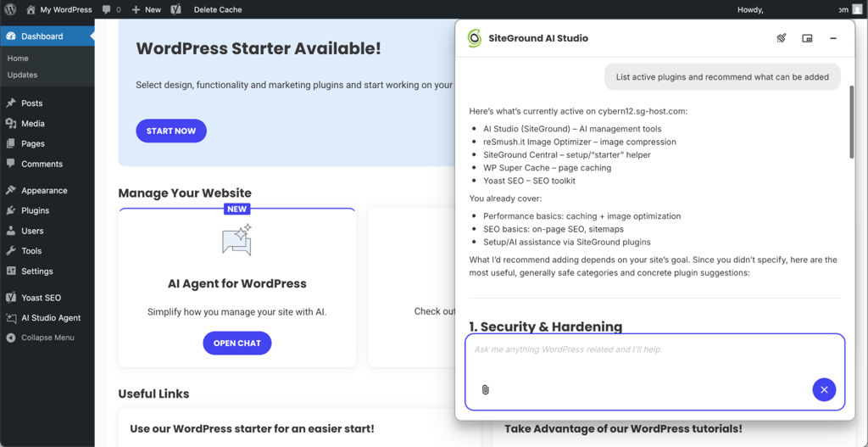
Task: Click the Plugins plug icon
Action: (x=10, y=210)
